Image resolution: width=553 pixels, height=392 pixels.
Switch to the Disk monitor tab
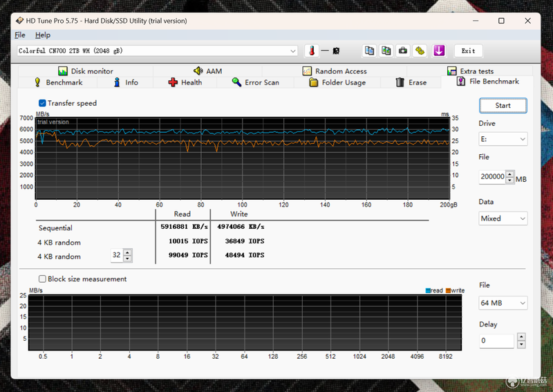[x=85, y=71]
